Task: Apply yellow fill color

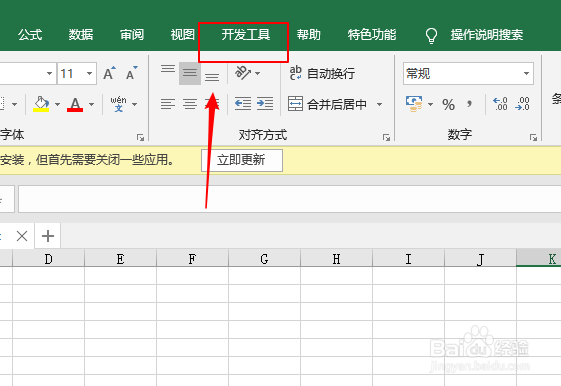Action: [41, 104]
